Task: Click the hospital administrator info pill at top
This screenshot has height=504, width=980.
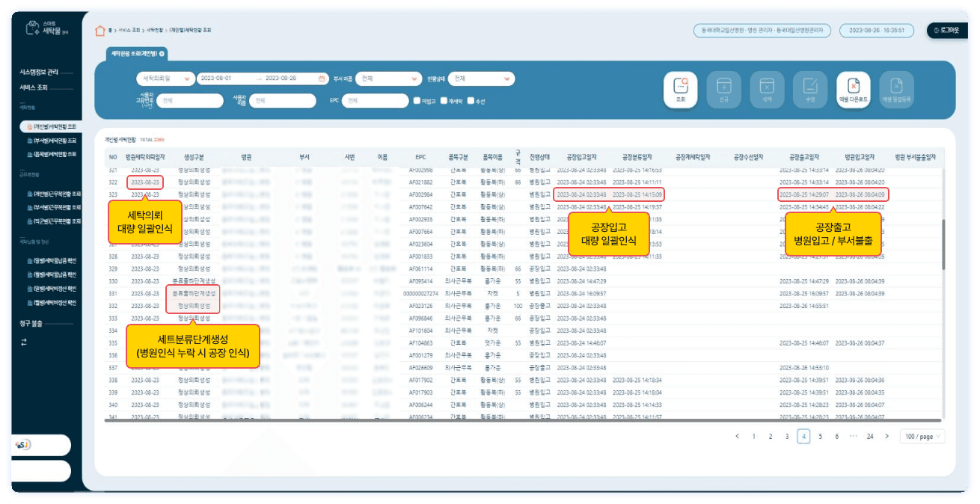Action: click(x=762, y=31)
